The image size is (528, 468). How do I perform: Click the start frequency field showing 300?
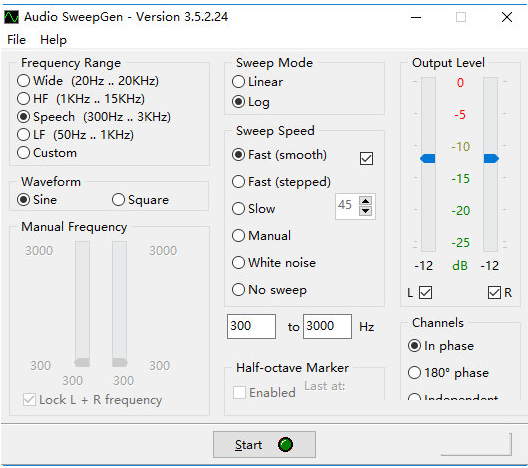[251, 326]
